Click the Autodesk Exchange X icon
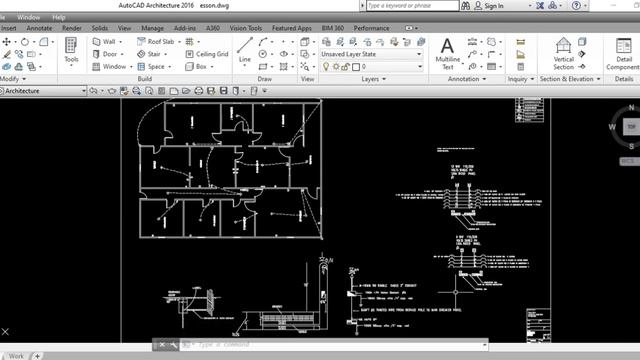This screenshot has height=360, width=640. [540, 6]
